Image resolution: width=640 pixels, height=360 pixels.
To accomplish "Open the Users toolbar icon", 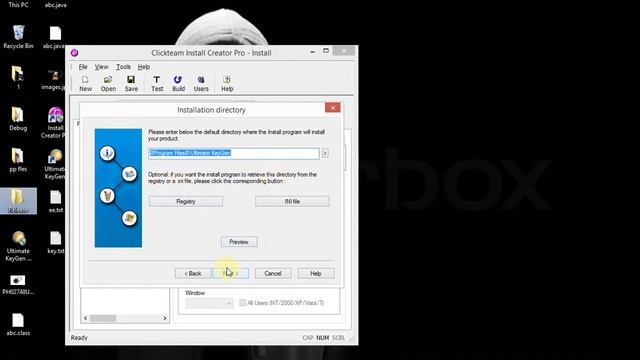I will click(x=201, y=83).
